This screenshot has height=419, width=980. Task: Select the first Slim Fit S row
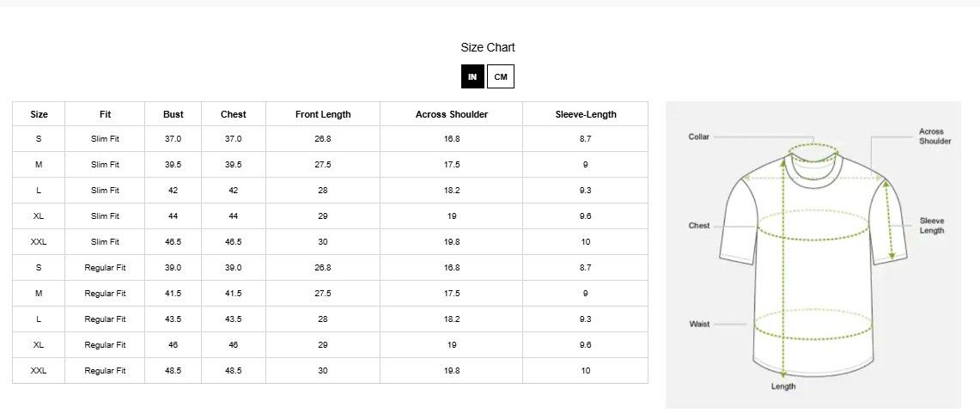click(x=330, y=138)
